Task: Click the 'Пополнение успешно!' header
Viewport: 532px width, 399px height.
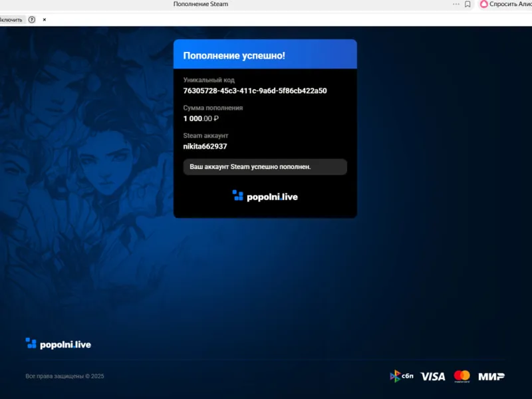Action: (x=234, y=55)
